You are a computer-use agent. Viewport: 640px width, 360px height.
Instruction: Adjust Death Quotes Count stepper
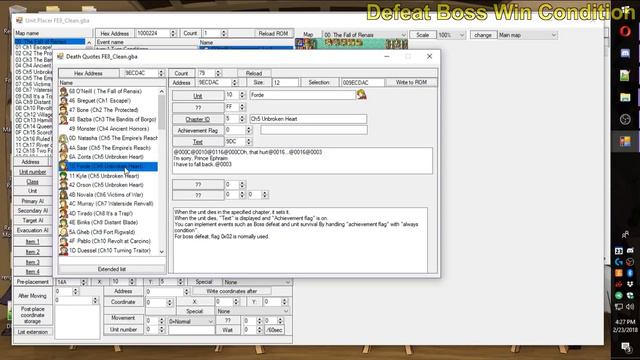218,73
